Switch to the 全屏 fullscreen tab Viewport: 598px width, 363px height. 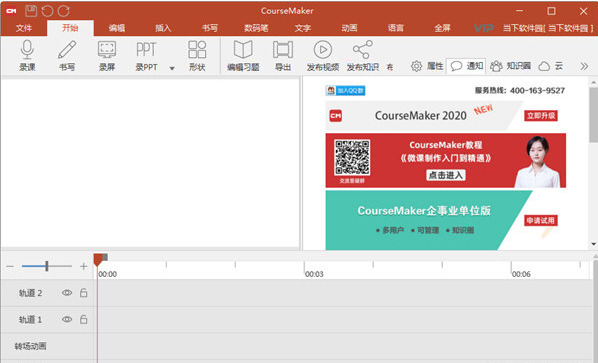pyautogui.click(x=442, y=28)
